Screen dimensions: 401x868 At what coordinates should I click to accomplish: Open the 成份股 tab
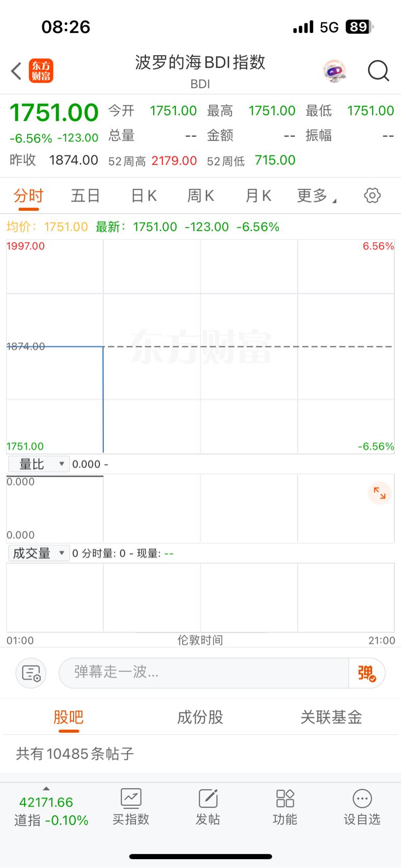(x=200, y=717)
